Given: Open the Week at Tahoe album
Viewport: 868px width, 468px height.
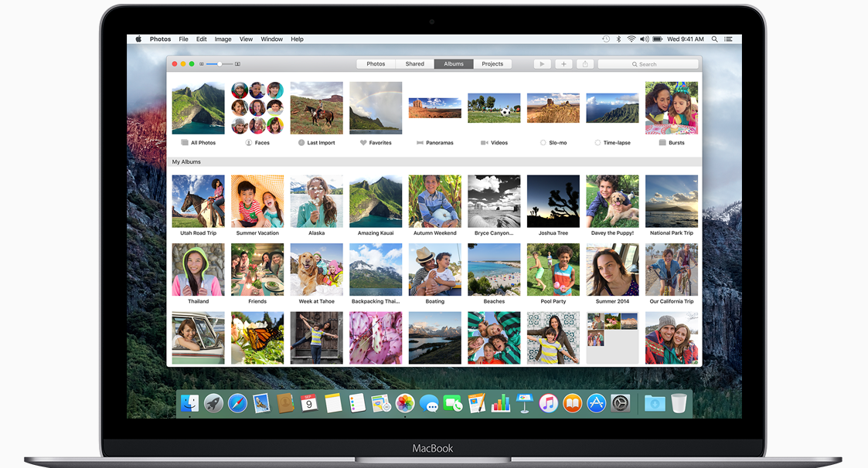Looking at the screenshot, I should tap(317, 270).
